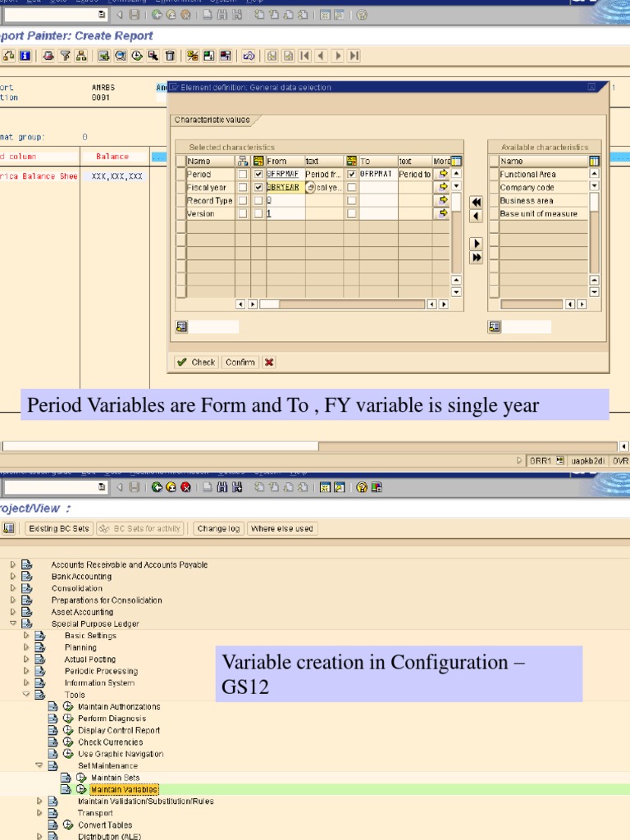Screen dimensions: 630x840
Task: Open table settings icon in Available characteristics header
Action: [x=594, y=161]
